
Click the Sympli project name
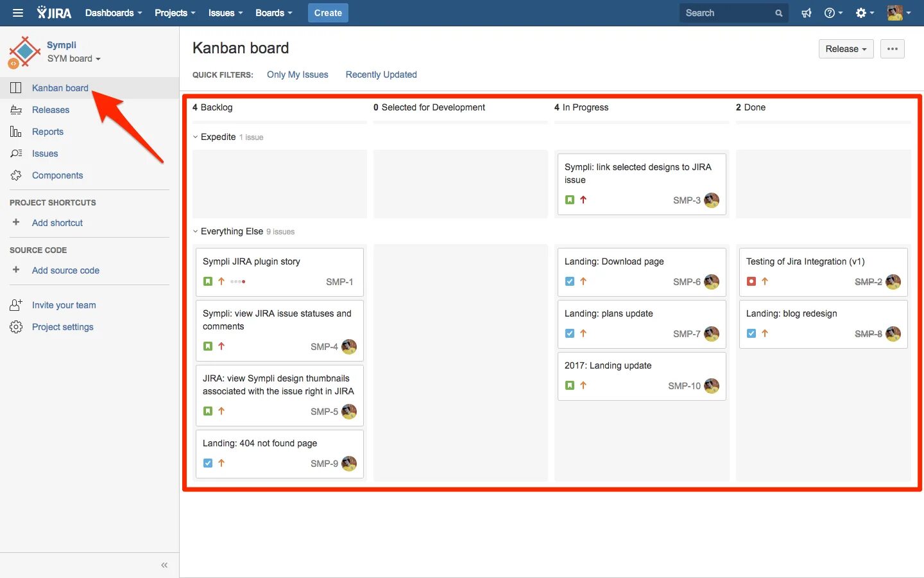pyautogui.click(x=62, y=45)
